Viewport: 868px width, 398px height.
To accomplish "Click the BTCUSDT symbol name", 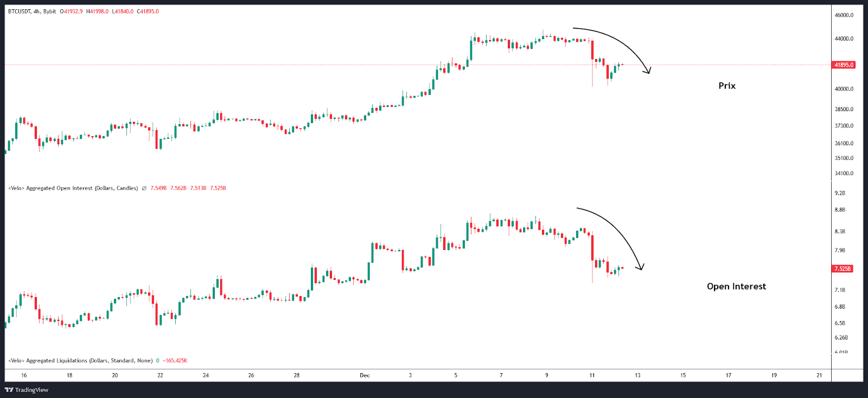I will [x=20, y=11].
